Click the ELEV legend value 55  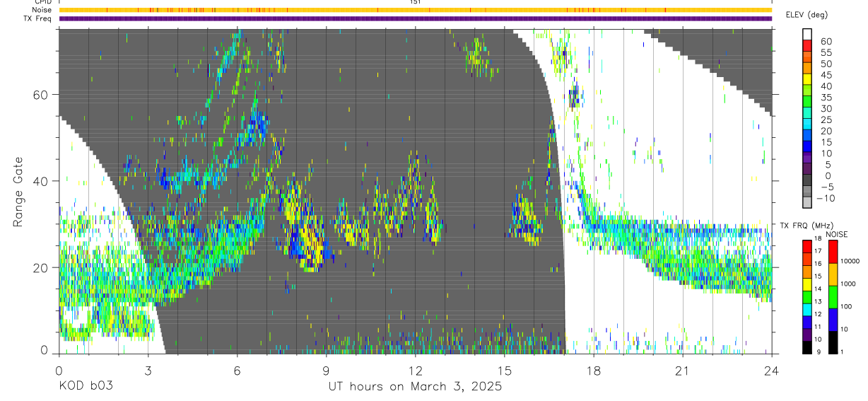click(826, 52)
